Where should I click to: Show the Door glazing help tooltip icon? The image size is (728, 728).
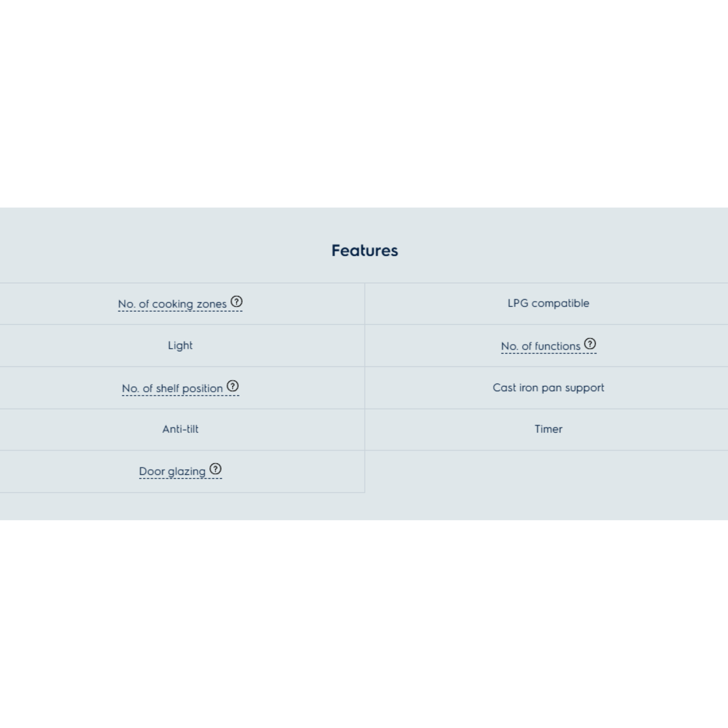pos(215,469)
